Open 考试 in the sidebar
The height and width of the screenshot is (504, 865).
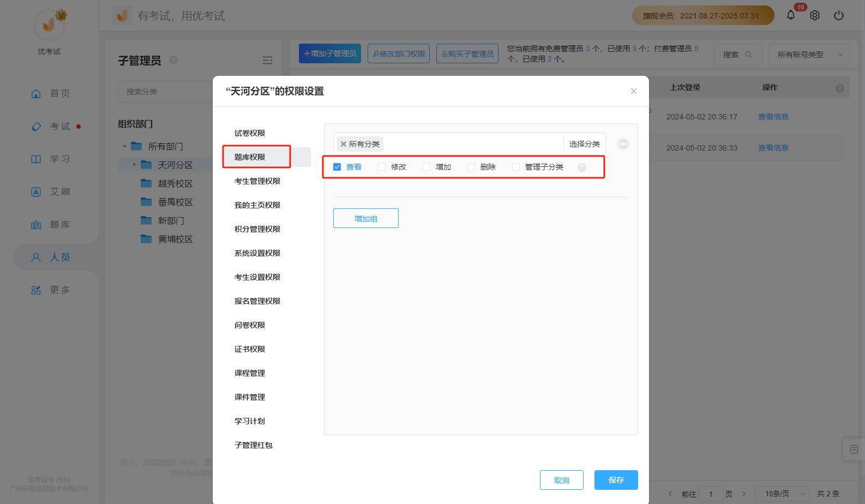tap(50, 126)
